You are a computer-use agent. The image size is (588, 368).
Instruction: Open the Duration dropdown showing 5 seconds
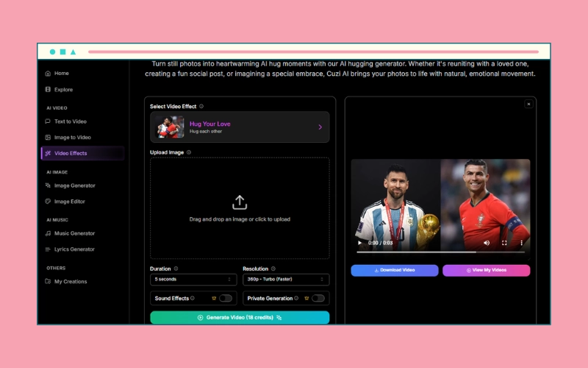tap(193, 280)
